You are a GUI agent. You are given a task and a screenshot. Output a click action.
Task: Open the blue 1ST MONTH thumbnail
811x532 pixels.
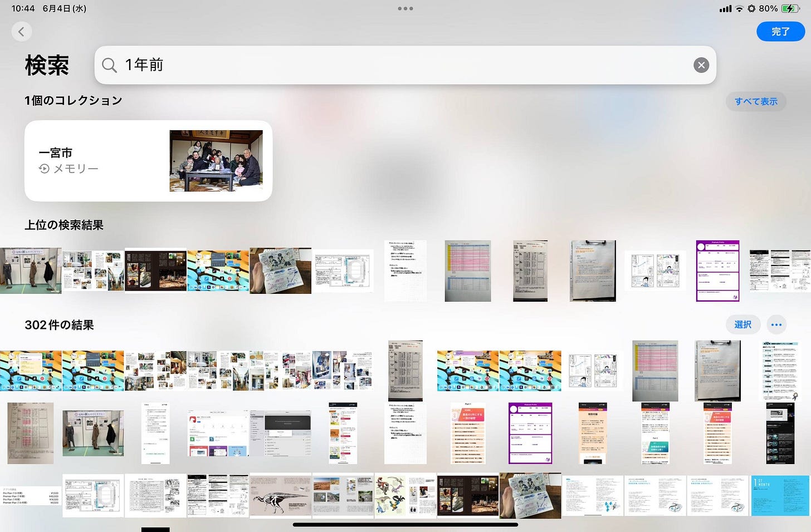(x=780, y=496)
